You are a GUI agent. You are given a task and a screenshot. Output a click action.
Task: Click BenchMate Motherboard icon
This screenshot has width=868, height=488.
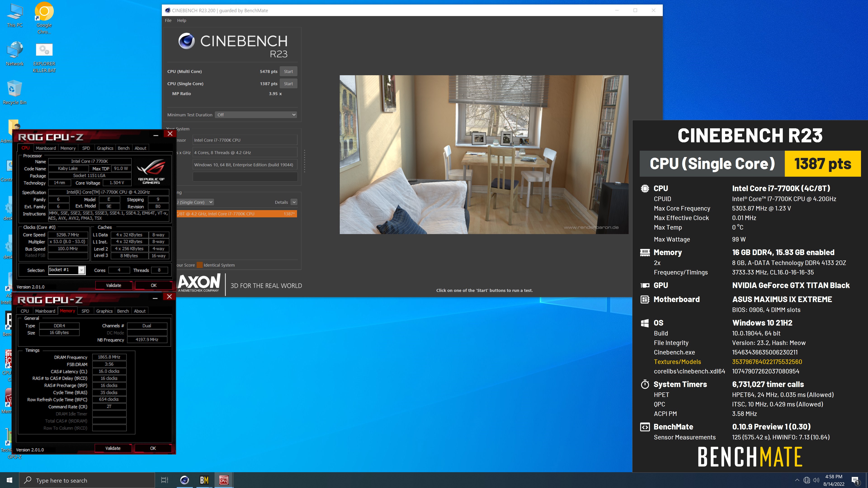pos(645,299)
